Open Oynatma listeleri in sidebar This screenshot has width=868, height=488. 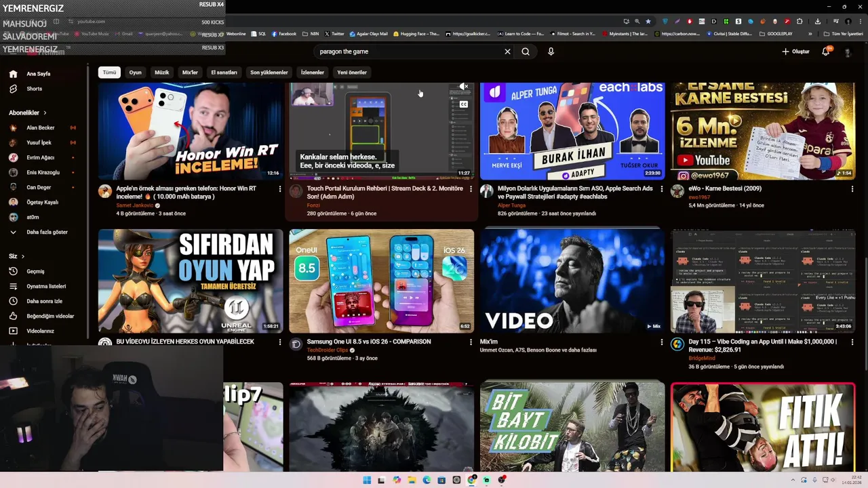pos(45,286)
